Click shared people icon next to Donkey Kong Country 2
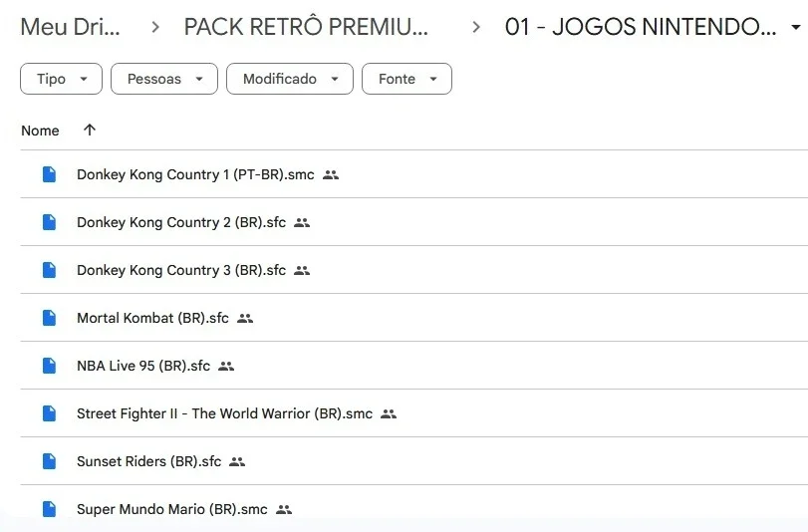Screen dimensions: 808x532 302,223
